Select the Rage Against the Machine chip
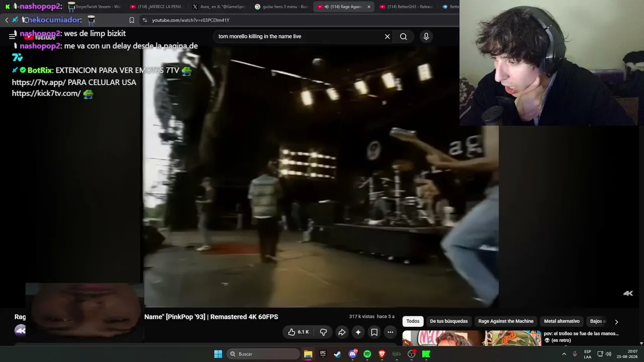The height and width of the screenshot is (362, 644). click(506, 321)
